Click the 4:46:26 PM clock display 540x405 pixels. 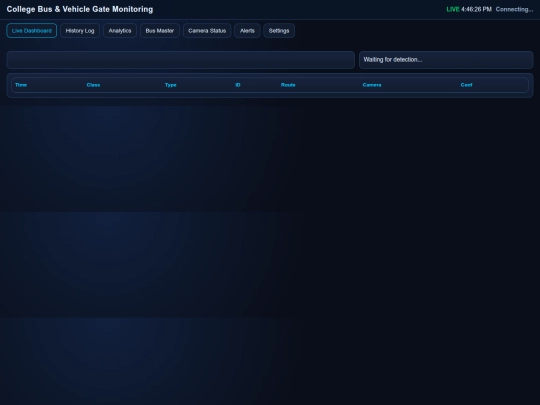pos(476,9)
